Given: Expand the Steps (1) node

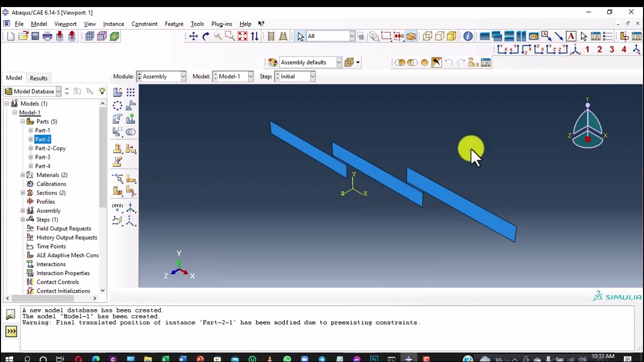Looking at the screenshot, I should pos(23,220).
